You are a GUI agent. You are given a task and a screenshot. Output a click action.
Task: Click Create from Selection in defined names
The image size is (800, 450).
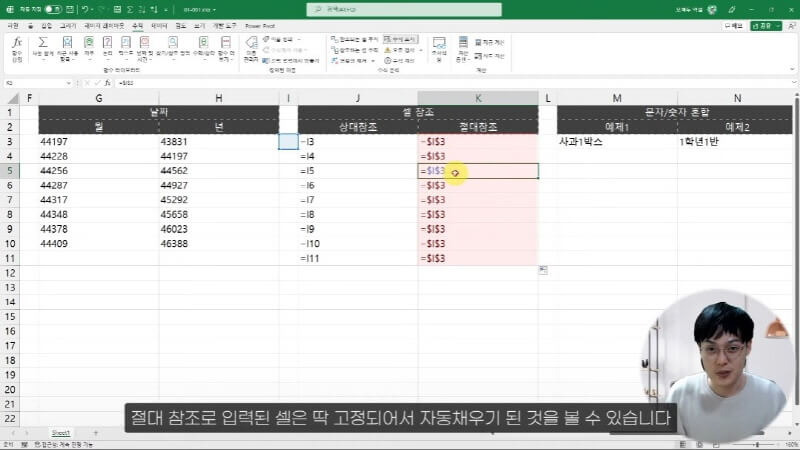(291, 61)
